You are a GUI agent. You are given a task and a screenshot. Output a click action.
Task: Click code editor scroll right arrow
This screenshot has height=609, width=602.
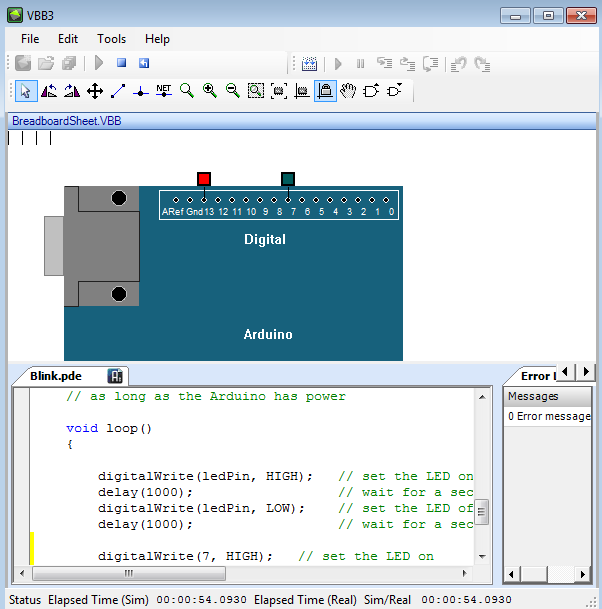click(x=465, y=573)
